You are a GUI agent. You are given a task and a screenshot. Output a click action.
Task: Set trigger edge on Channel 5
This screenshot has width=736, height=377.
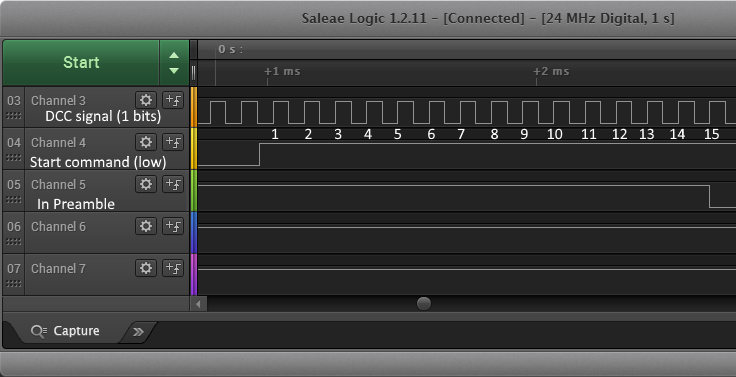click(173, 184)
